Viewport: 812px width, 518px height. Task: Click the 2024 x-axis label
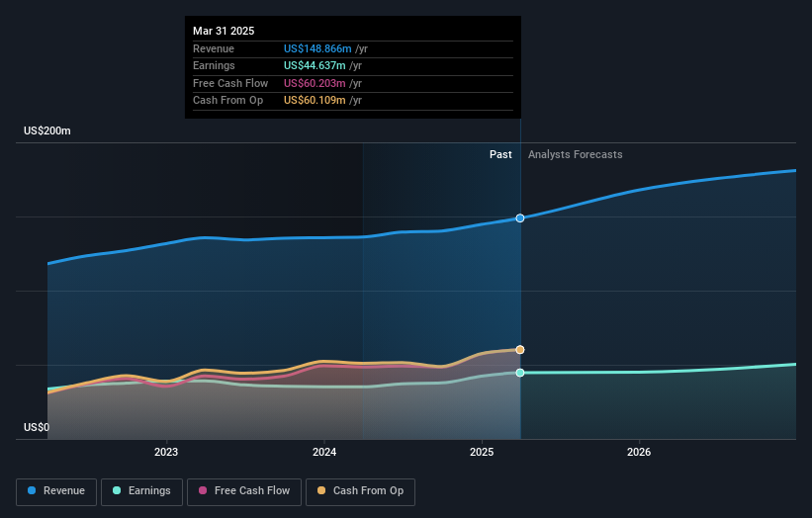324,452
